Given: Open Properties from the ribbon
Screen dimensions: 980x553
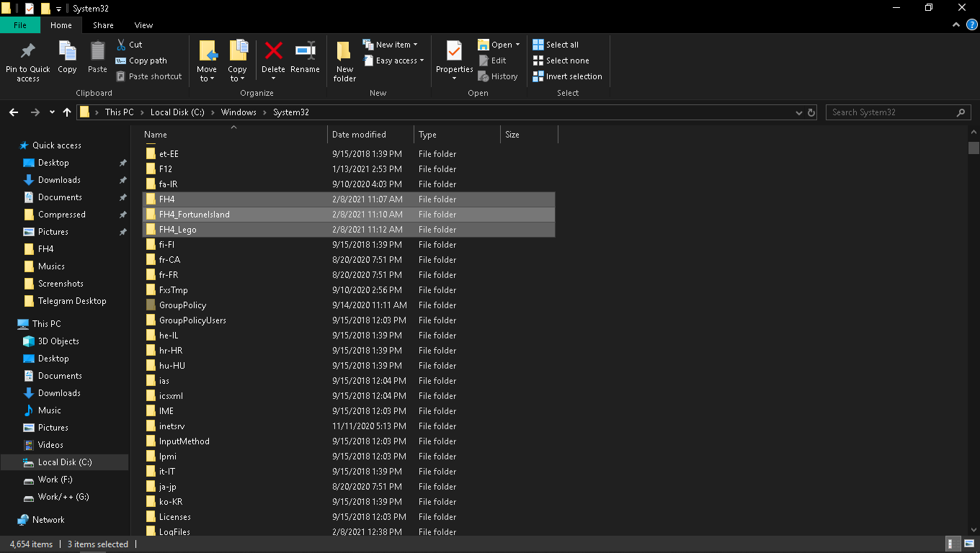Looking at the screenshot, I should pos(454,52).
